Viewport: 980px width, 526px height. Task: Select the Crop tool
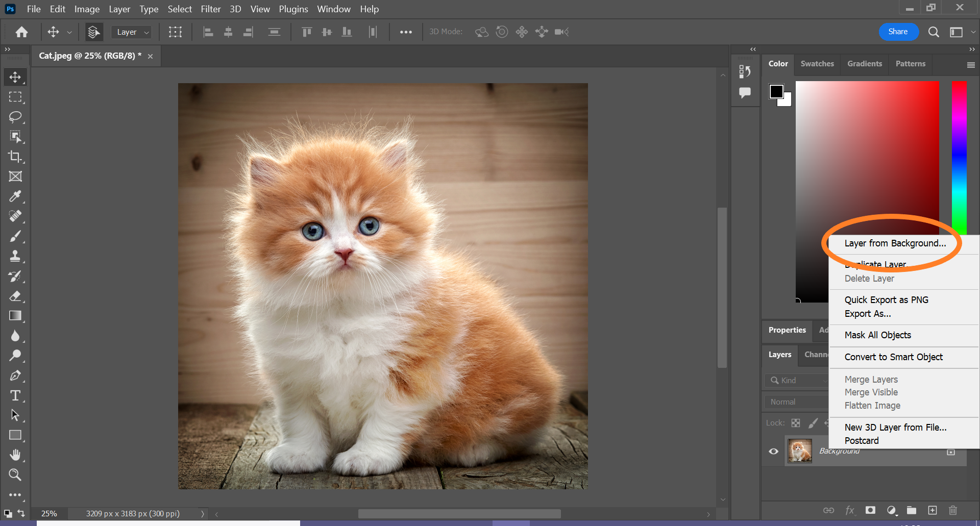click(15, 157)
